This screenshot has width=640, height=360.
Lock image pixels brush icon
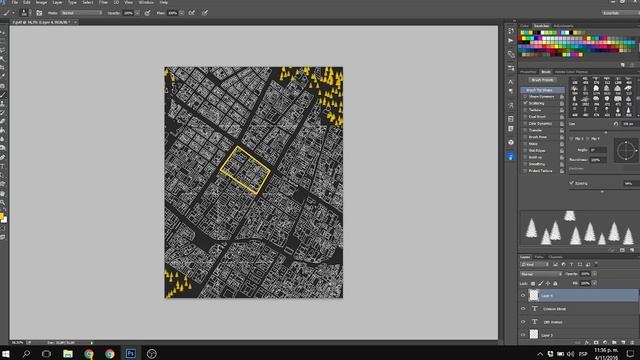(540, 283)
